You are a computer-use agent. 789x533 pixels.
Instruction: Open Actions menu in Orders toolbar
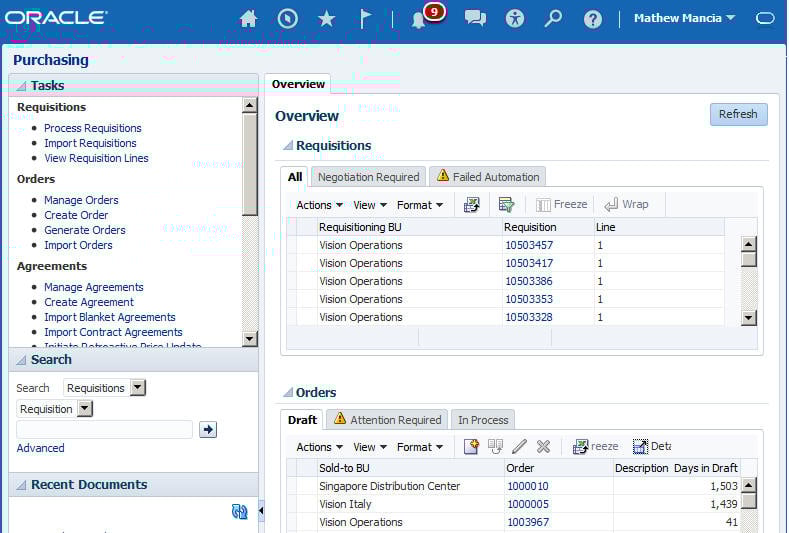[x=320, y=447]
